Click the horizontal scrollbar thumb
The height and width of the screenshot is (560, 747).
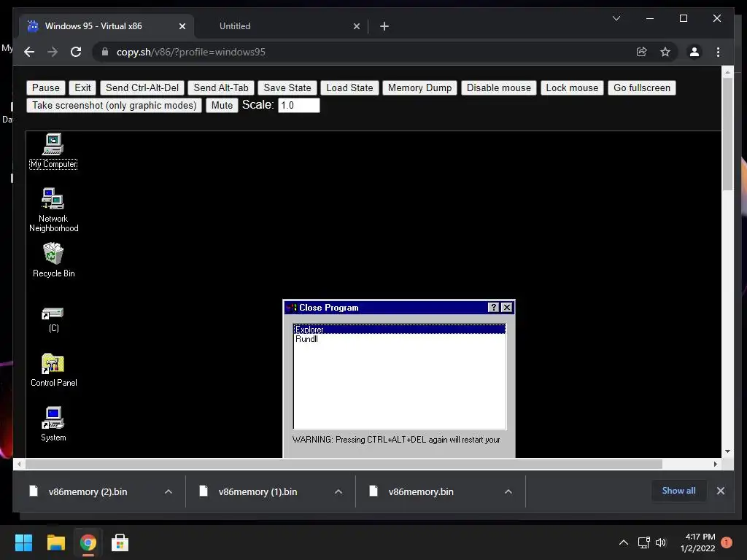[344, 464]
